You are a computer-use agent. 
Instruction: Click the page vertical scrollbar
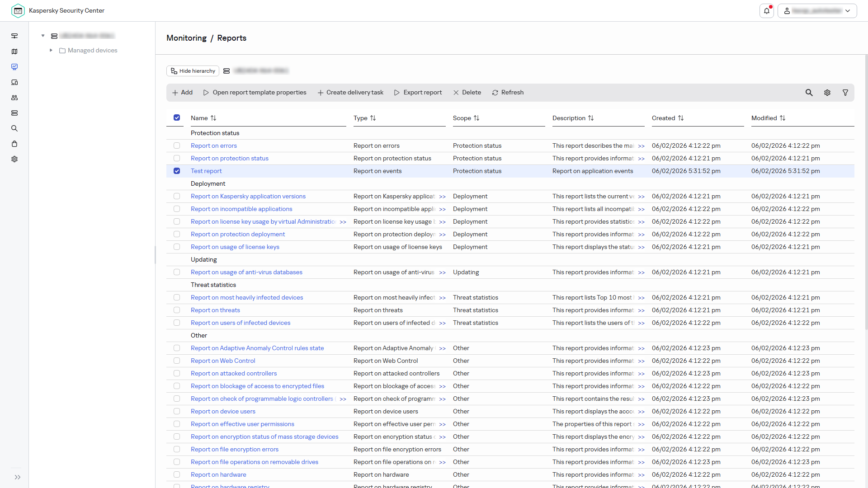(x=866, y=192)
